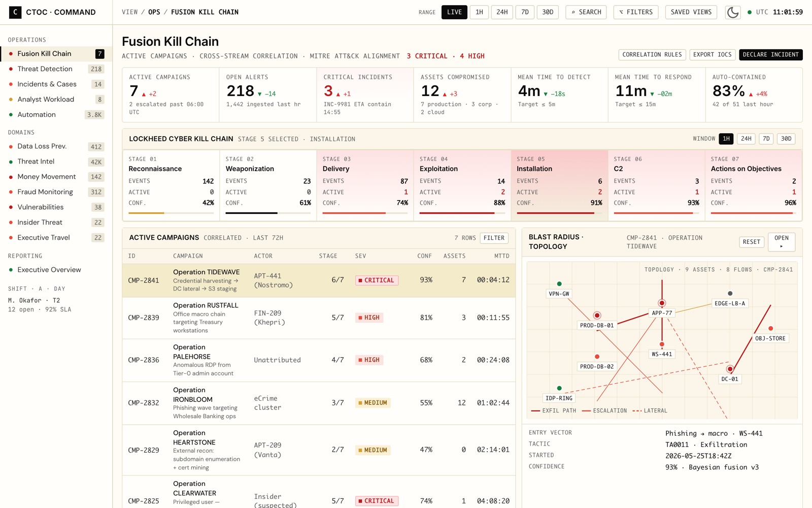This screenshot has height=508, width=812.
Task: Select Stage 02 Weaponization card
Action: point(268,185)
